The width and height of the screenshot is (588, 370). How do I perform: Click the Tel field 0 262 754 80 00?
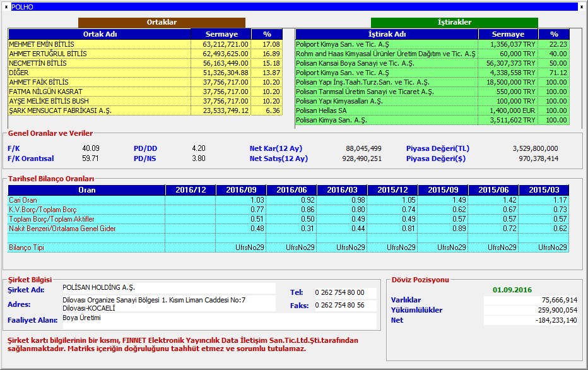[x=345, y=293]
